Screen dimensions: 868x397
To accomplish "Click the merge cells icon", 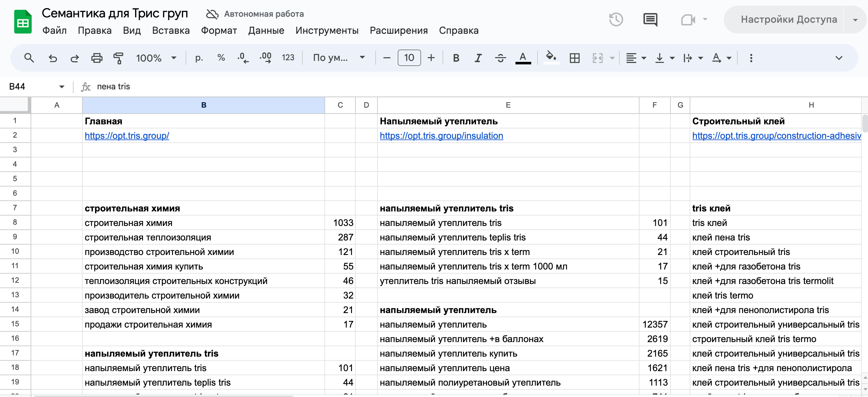I will (x=597, y=58).
